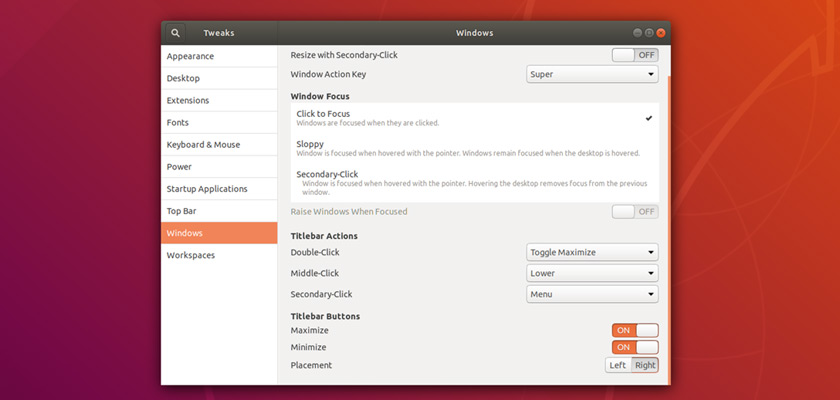This screenshot has height=400, width=840.
Task: Select Windows section in sidebar
Action: point(219,233)
